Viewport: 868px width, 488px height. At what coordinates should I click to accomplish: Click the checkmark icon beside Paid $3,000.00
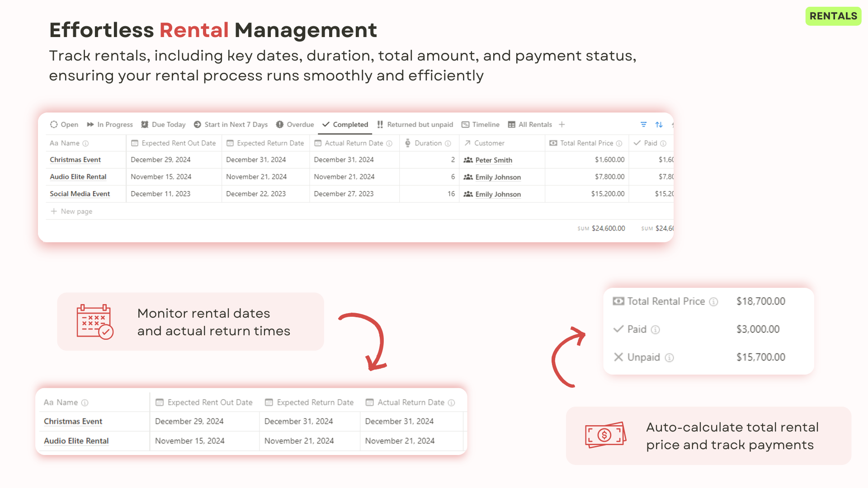[619, 329]
